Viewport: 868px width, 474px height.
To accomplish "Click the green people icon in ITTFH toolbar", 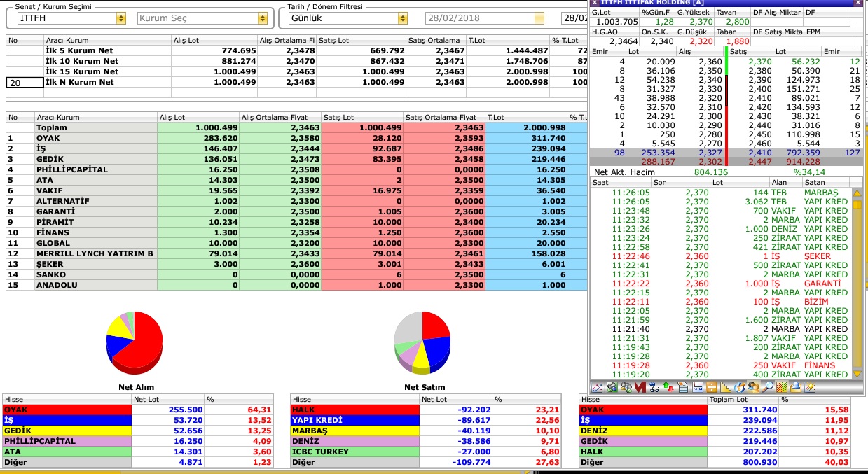I will (x=612, y=386).
